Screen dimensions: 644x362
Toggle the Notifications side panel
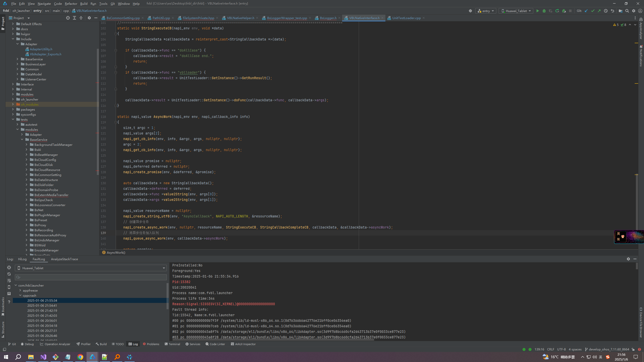641,56
